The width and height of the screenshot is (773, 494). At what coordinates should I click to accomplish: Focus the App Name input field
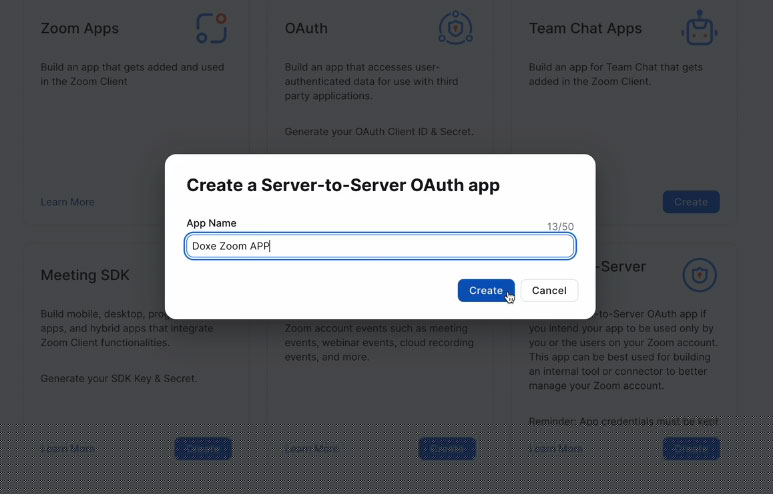[380, 246]
